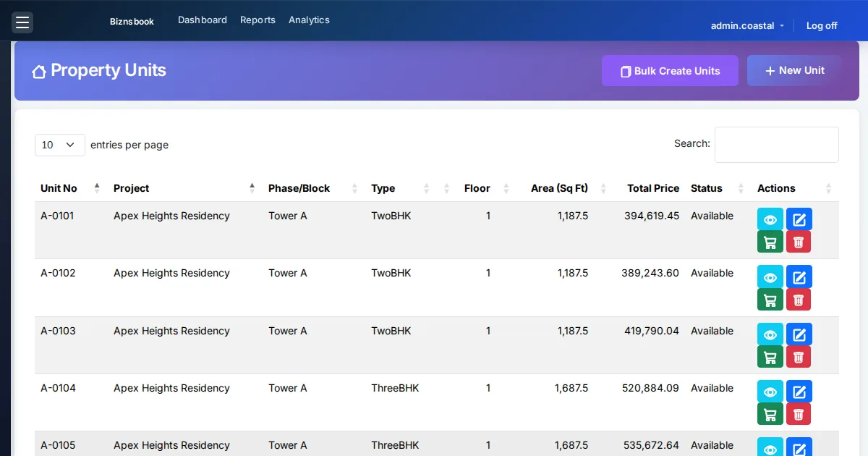This screenshot has width=868, height=456.
Task: Open the cart action for unit A-0101
Action: [x=770, y=242]
